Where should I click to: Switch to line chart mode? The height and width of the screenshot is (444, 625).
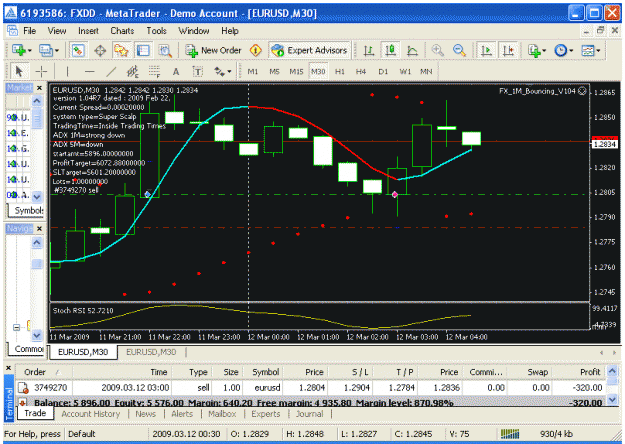click(412, 51)
